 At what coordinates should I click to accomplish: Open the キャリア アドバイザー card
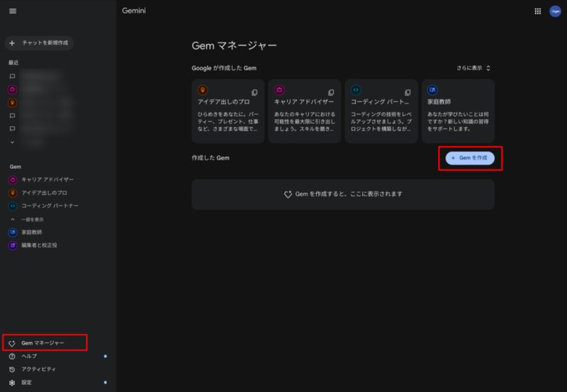point(305,111)
